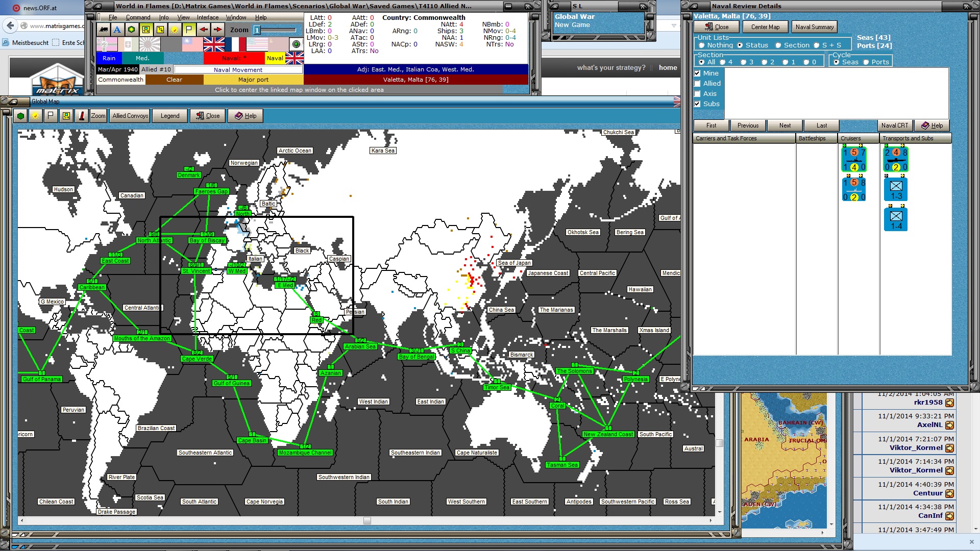The image size is (980, 551).
Task: Click the sun icon in Global Map toolbar
Action: [x=35, y=116]
